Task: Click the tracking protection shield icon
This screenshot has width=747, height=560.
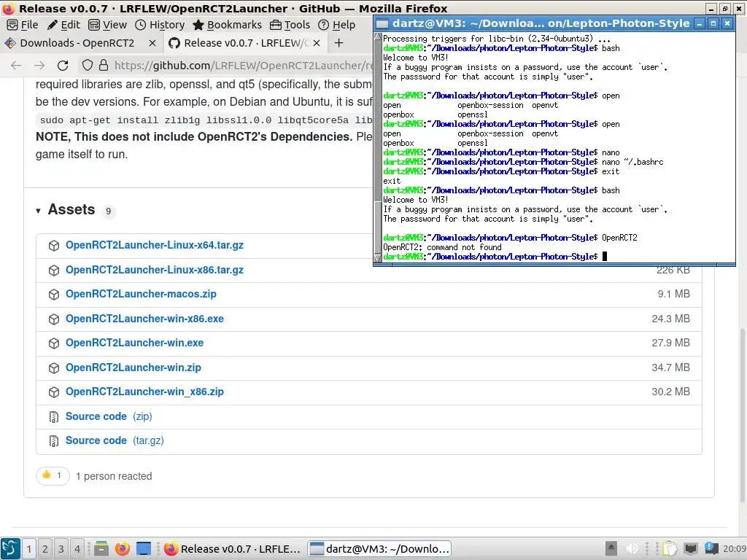Action: (88, 66)
